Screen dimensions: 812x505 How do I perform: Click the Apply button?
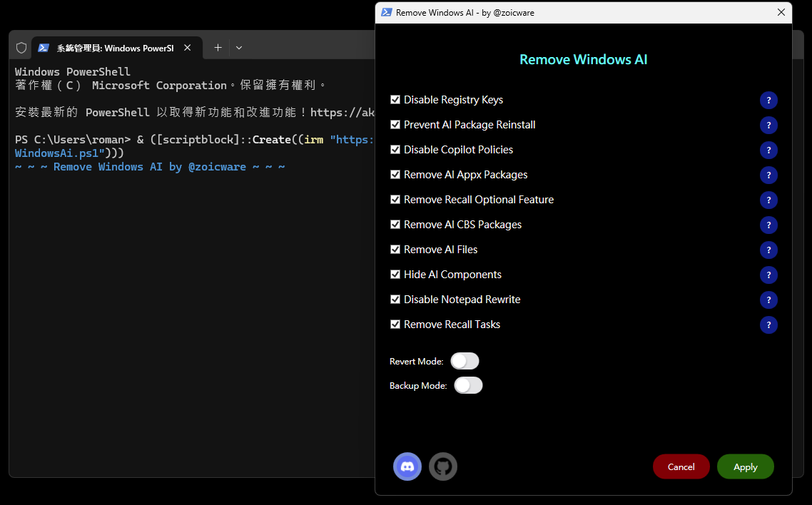[x=745, y=466]
